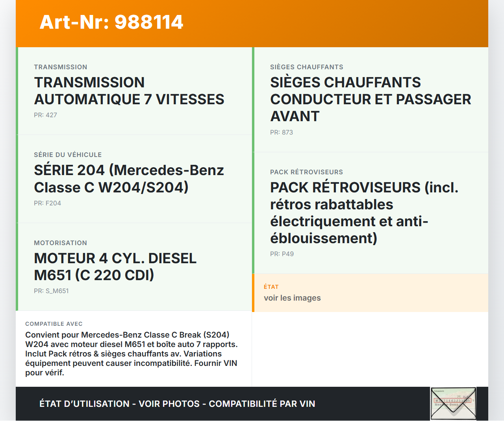Image resolution: width=504 pixels, height=421 pixels.
Task: Click the PR: 427 code
Action: point(45,115)
